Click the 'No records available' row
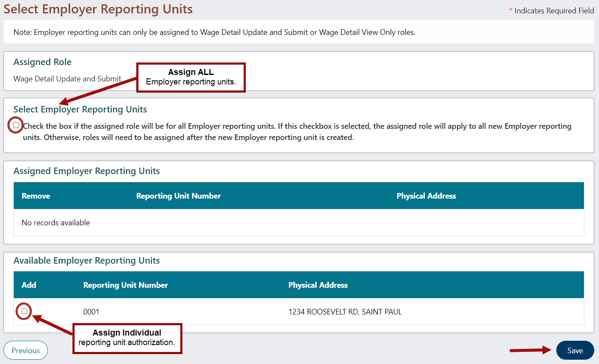599x364 pixels. (56, 223)
